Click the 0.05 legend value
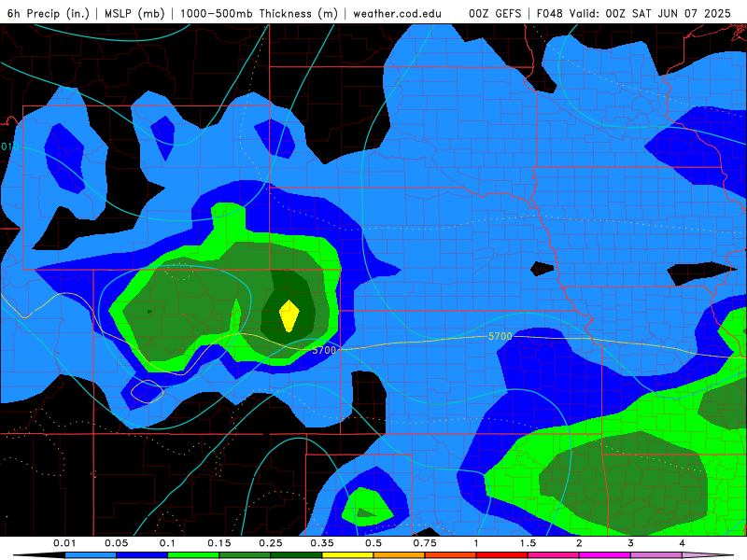Screen dimensions: 747x560 tap(116, 543)
